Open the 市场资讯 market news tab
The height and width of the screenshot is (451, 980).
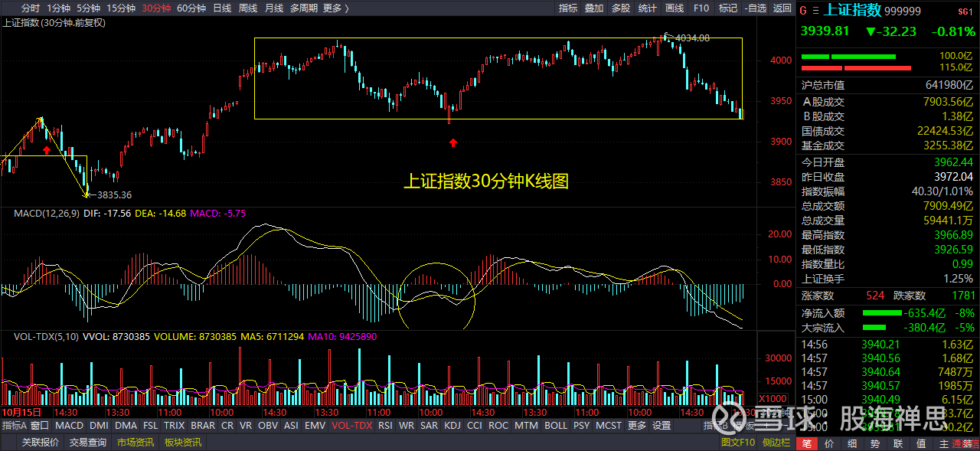pyautogui.click(x=136, y=443)
